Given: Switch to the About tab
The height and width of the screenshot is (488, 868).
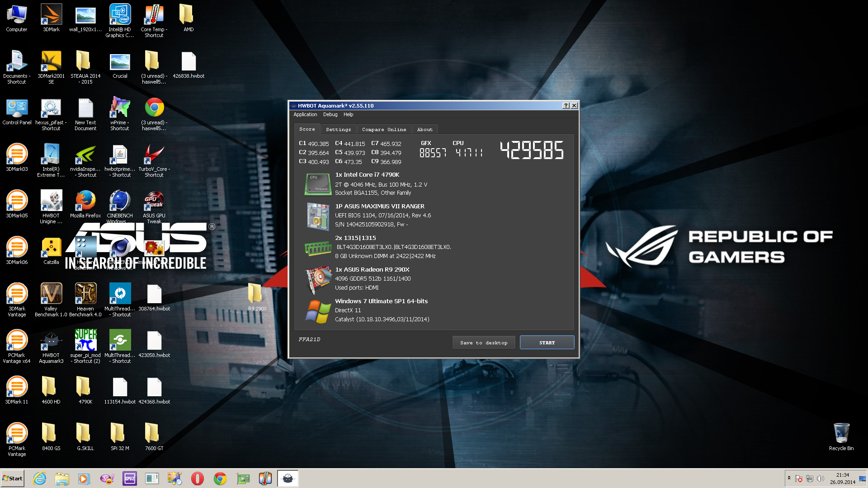Looking at the screenshot, I should (x=425, y=130).
